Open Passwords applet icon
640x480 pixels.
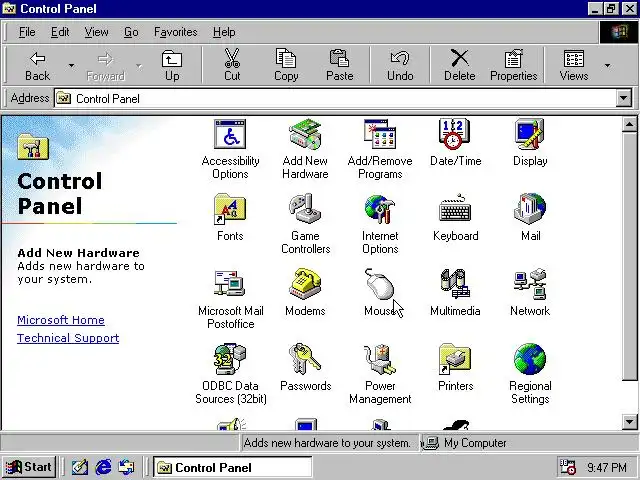point(305,359)
